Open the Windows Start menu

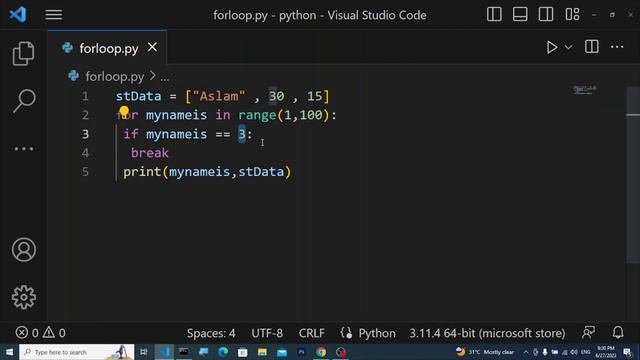tap(9, 352)
